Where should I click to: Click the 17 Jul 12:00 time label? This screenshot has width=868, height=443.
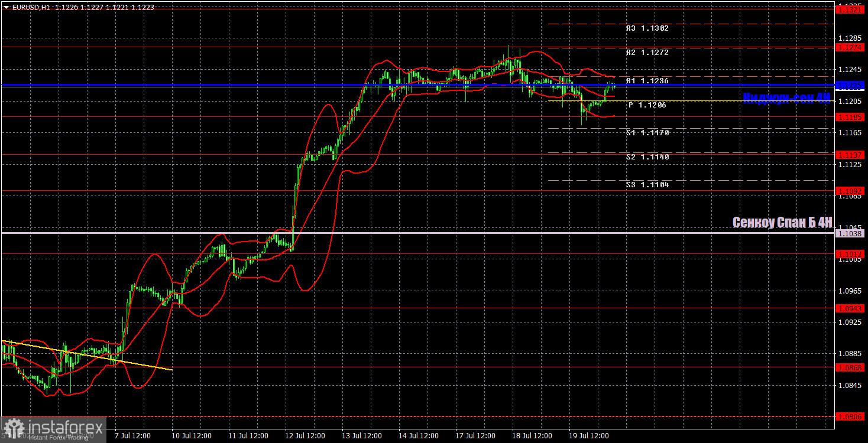pyautogui.click(x=475, y=436)
